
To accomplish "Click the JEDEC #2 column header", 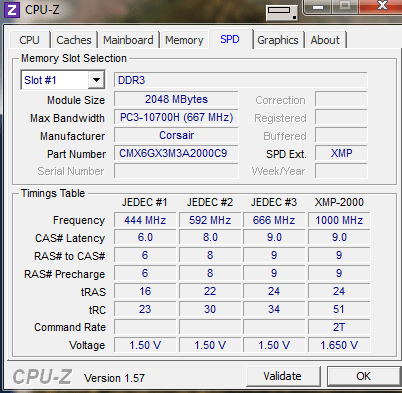I will tap(210, 202).
